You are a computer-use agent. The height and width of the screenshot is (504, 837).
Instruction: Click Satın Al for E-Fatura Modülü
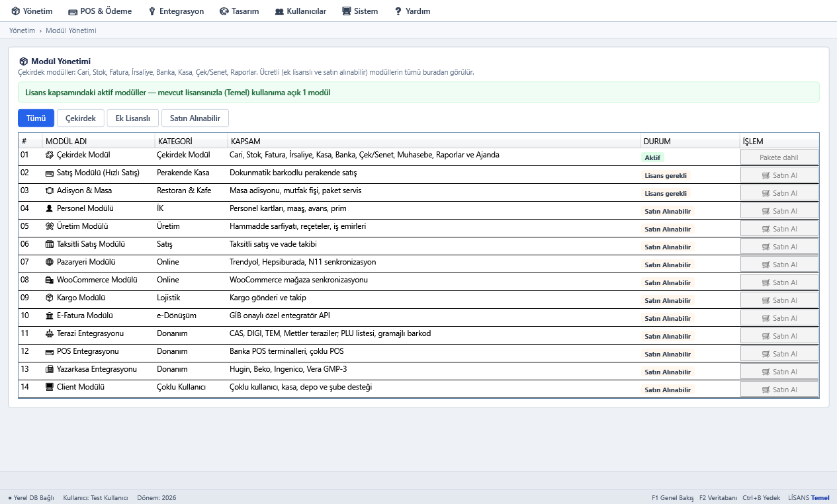click(x=779, y=318)
